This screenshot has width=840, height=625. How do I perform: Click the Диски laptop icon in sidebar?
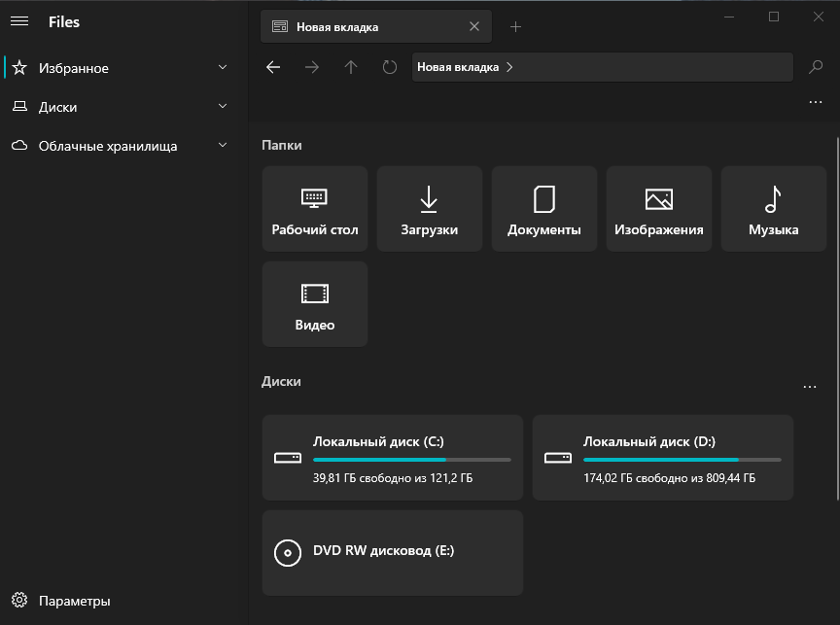coord(19,107)
